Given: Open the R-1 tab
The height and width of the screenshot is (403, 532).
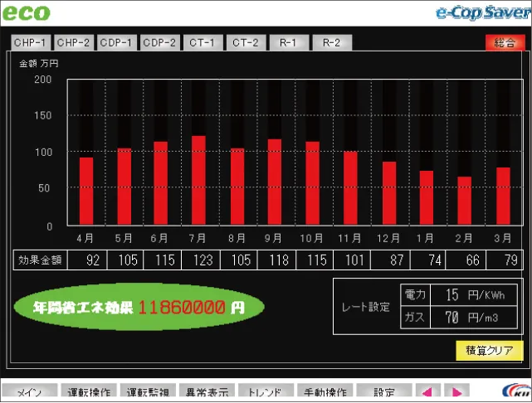Looking at the screenshot, I should [289, 43].
